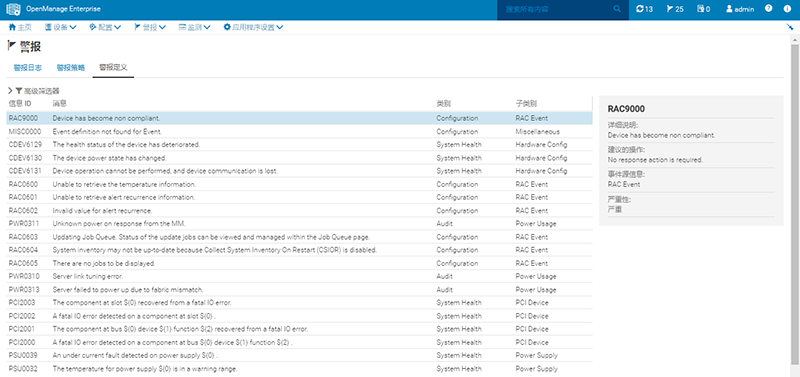The image size is (800, 377).
Task: Open the 应用程序设置 application settings menu
Action: (x=253, y=27)
